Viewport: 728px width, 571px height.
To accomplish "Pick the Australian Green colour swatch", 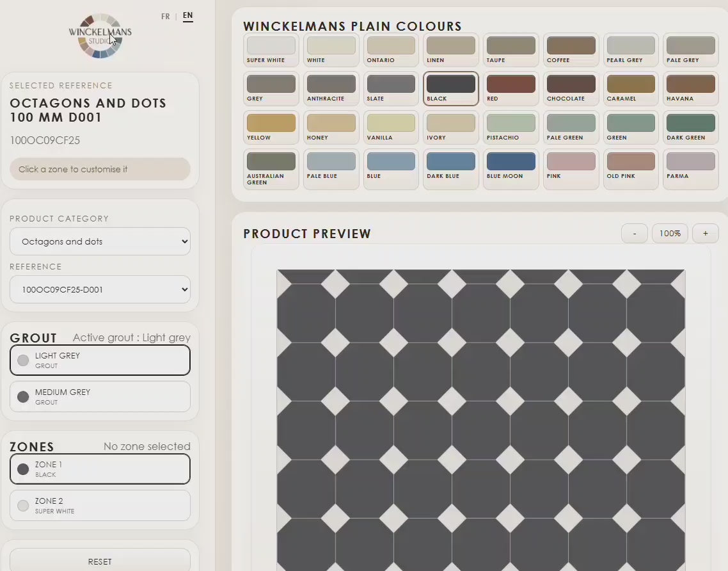I will click(271, 169).
